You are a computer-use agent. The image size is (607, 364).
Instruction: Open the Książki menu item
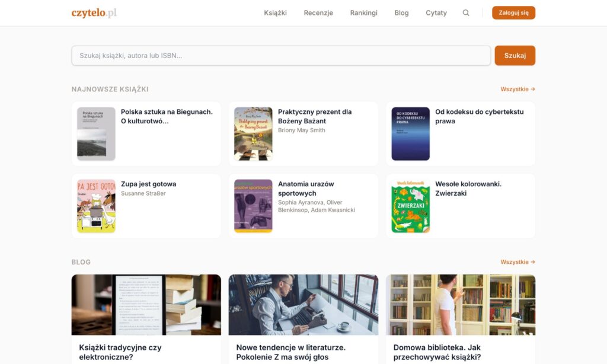[275, 13]
